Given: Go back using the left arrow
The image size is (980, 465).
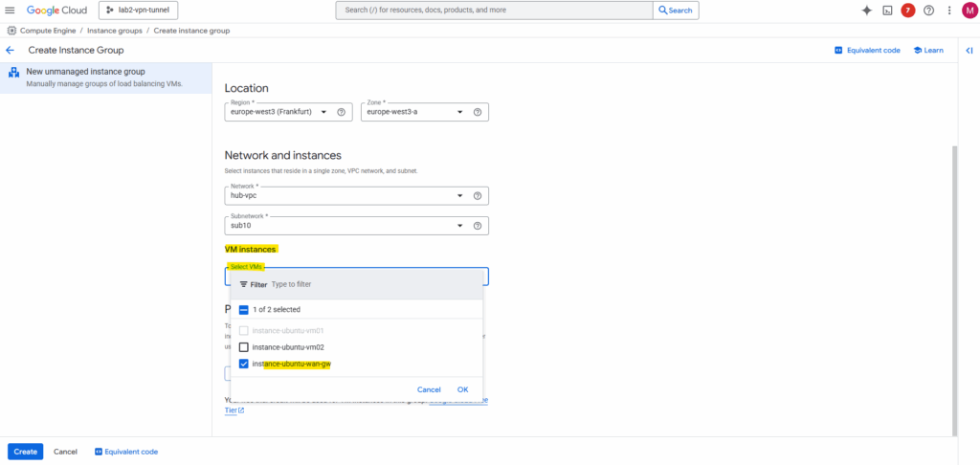Looking at the screenshot, I should (x=11, y=50).
